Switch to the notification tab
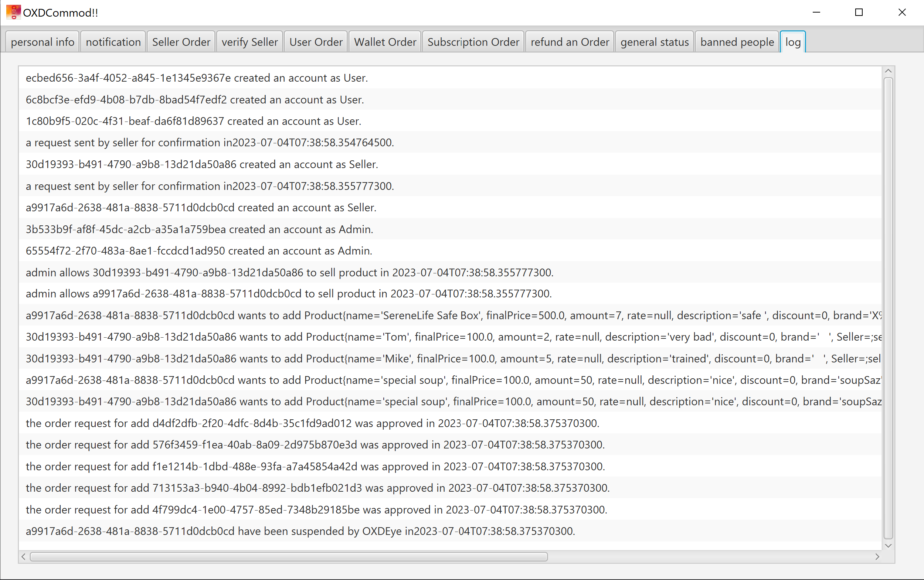Viewport: 924px width, 580px height. [x=113, y=42]
